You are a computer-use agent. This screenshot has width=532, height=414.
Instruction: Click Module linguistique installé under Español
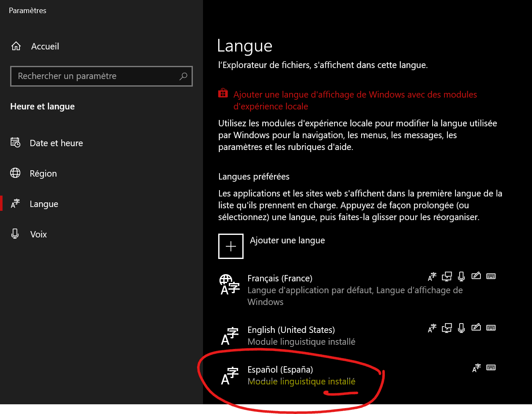click(x=302, y=381)
